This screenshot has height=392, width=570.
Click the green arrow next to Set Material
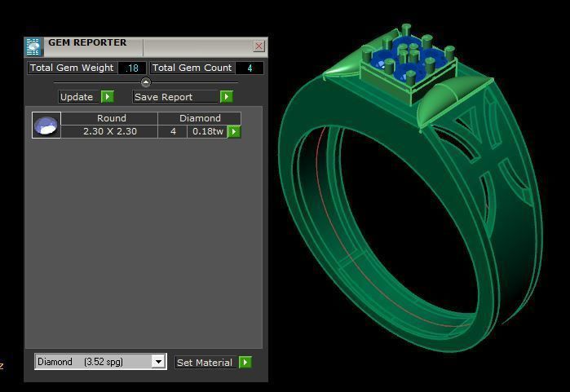(245, 362)
